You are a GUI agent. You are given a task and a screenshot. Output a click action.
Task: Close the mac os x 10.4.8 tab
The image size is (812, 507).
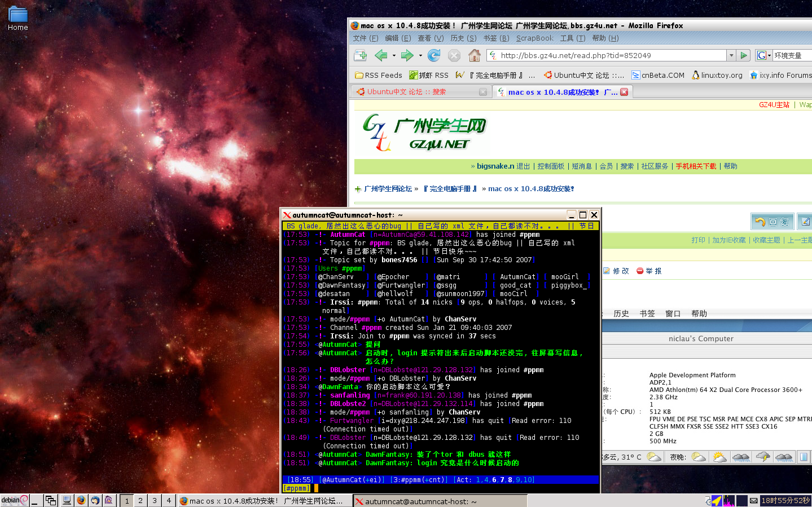tap(624, 92)
